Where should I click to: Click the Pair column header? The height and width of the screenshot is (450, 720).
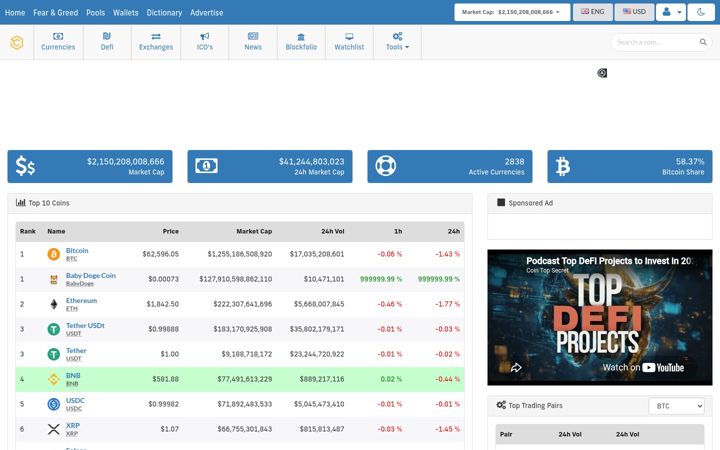pos(506,434)
